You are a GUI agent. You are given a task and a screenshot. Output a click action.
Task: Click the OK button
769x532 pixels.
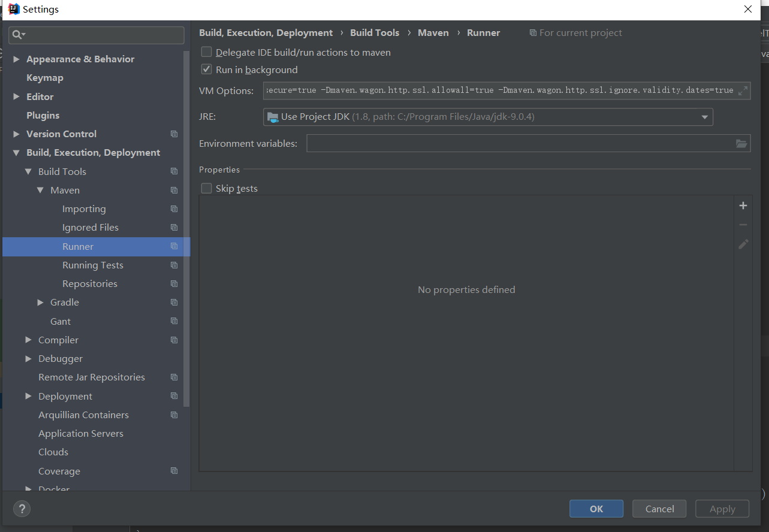(596, 509)
